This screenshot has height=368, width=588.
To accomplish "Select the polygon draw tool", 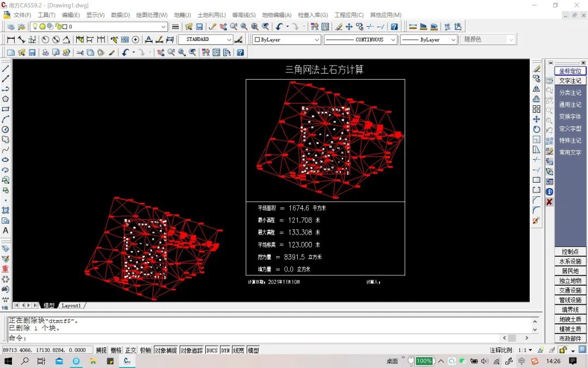I will [x=5, y=99].
